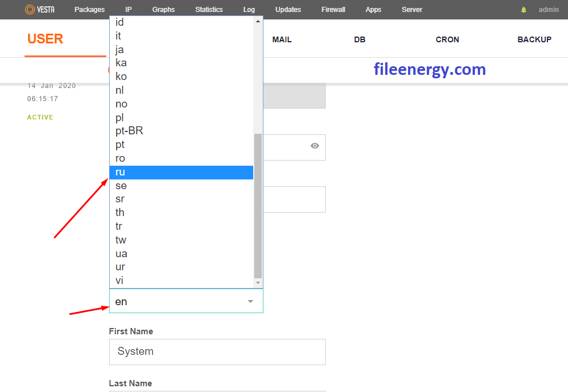Image resolution: width=568 pixels, height=392 pixels.
Task: Open the Graphs menu
Action: tap(163, 10)
